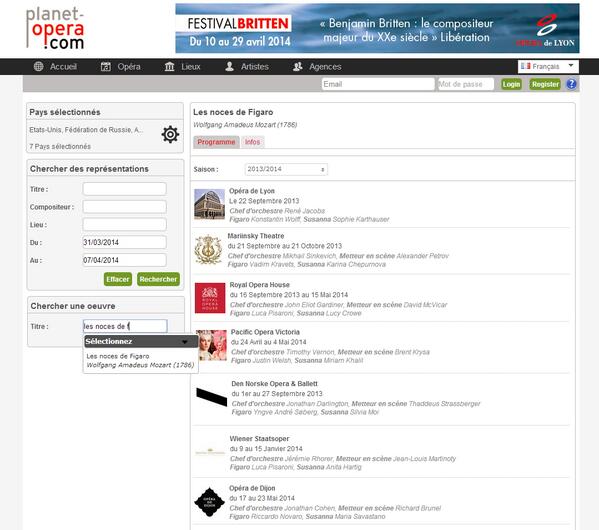Open the Den Norske Opera & Ballett link

[x=274, y=384]
